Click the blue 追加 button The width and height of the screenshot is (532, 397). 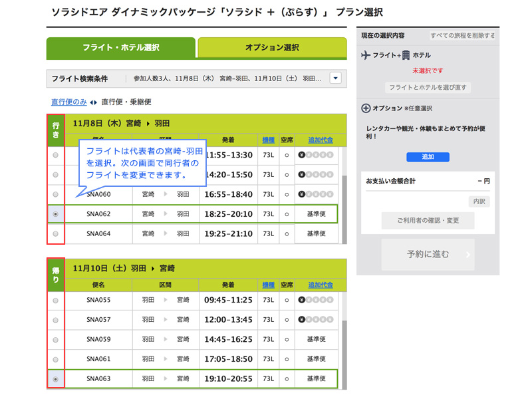[x=428, y=157]
